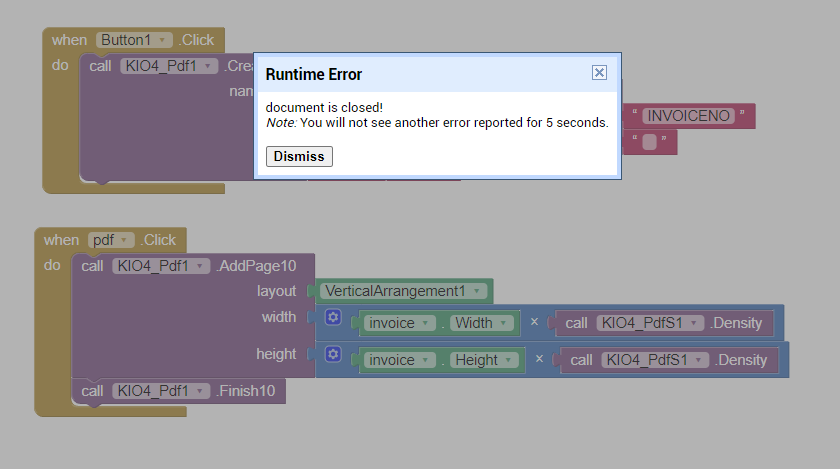The height and width of the screenshot is (469, 840).
Task: Open invoice dropdown in width row
Action: (x=427, y=323)
